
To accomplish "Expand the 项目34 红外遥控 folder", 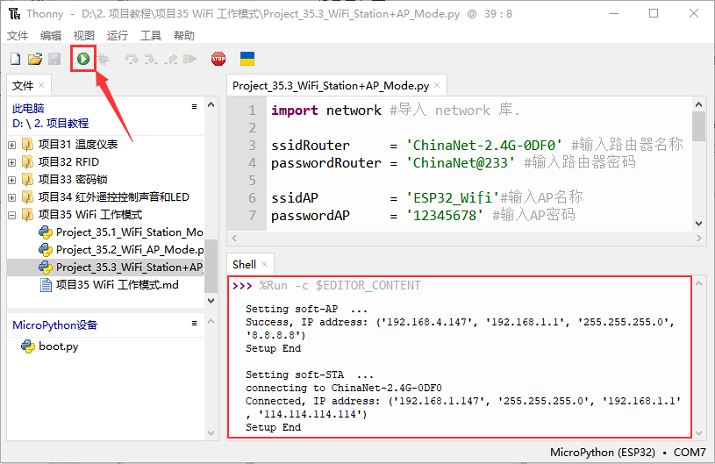I will click(12, 197).
